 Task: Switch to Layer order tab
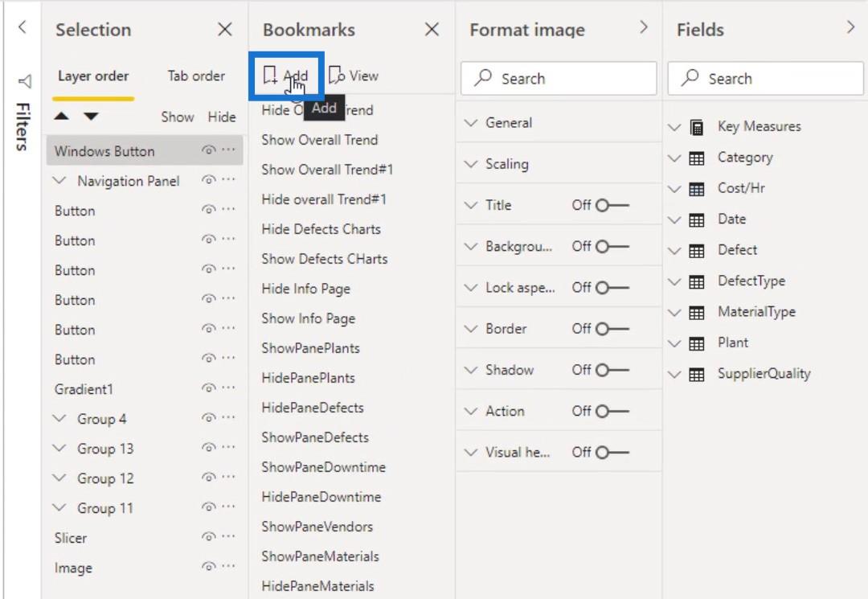(x=93, y=76)
